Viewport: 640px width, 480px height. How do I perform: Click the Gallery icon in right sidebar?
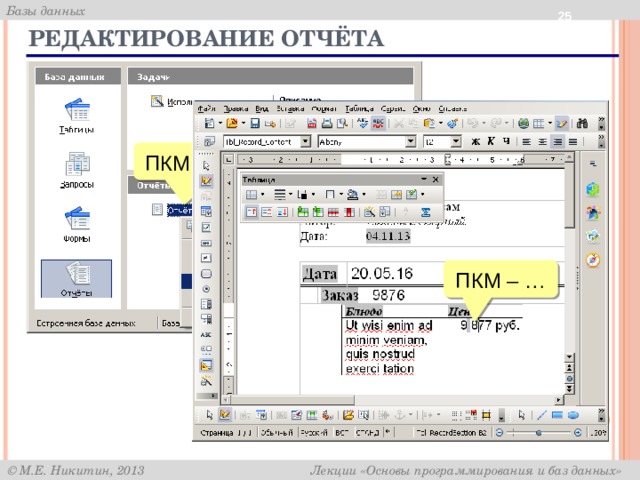[593, 236]
